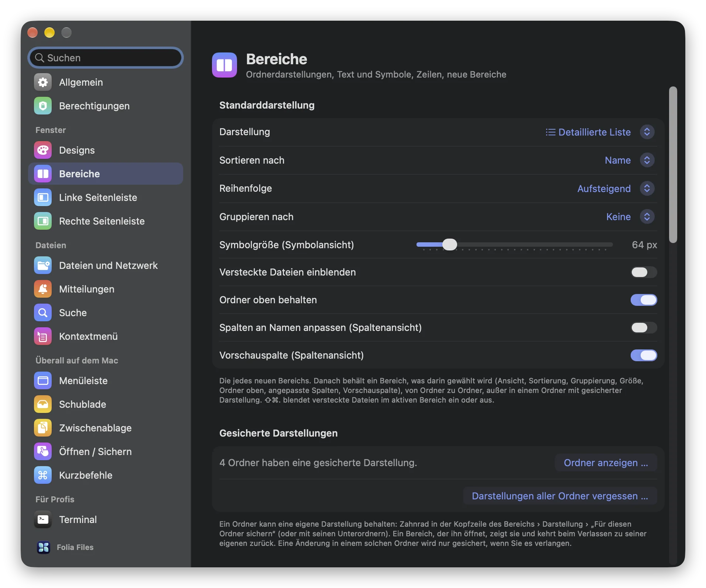Screen dimensions: 706x588
Task: Open the Allgemein gear icon
Action: coord(43,82)
